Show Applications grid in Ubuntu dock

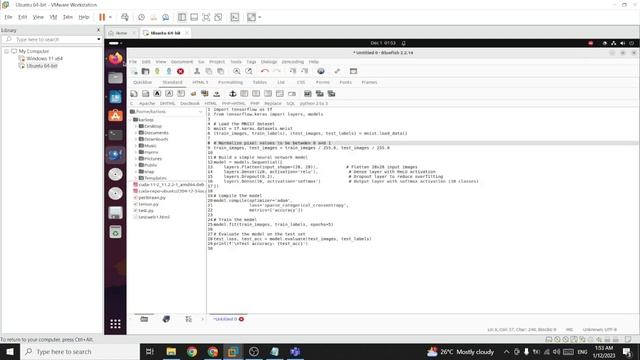point(116,324)
